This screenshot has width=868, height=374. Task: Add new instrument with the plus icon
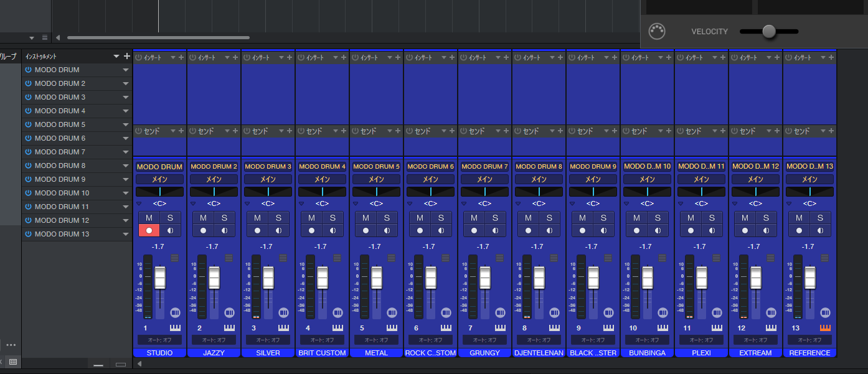click(x=127, y=56)
